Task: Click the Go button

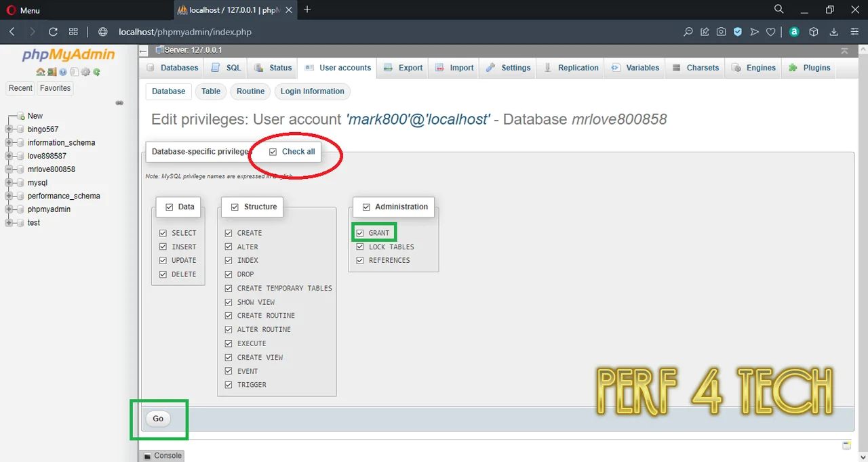Action: click(x=158, y=419)
